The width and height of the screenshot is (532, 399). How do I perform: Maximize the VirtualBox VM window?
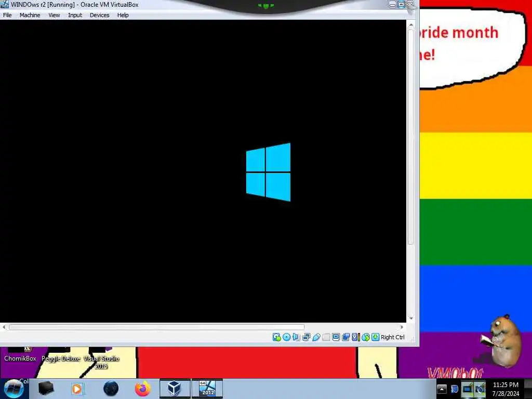coord(401,5)
